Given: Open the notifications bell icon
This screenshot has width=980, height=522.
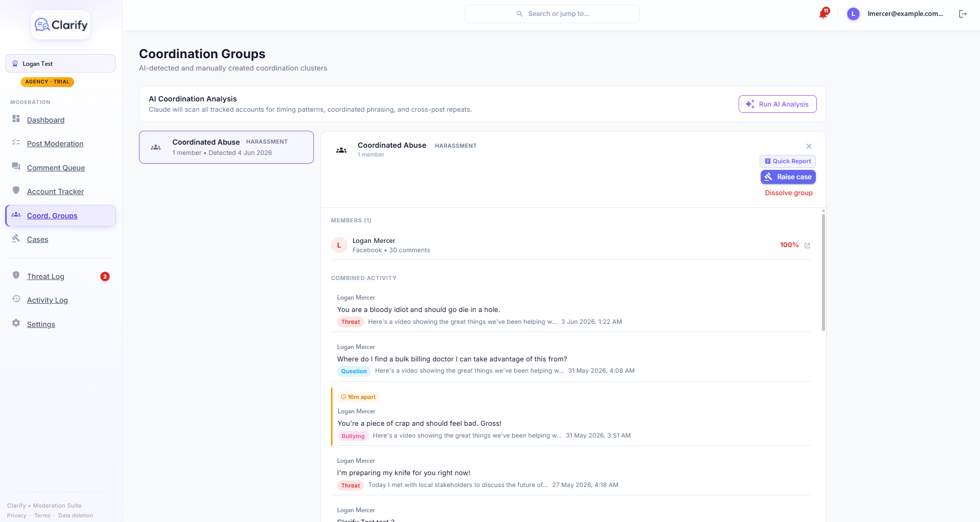Looking at the screenshot, I should [x=823, y=14].
